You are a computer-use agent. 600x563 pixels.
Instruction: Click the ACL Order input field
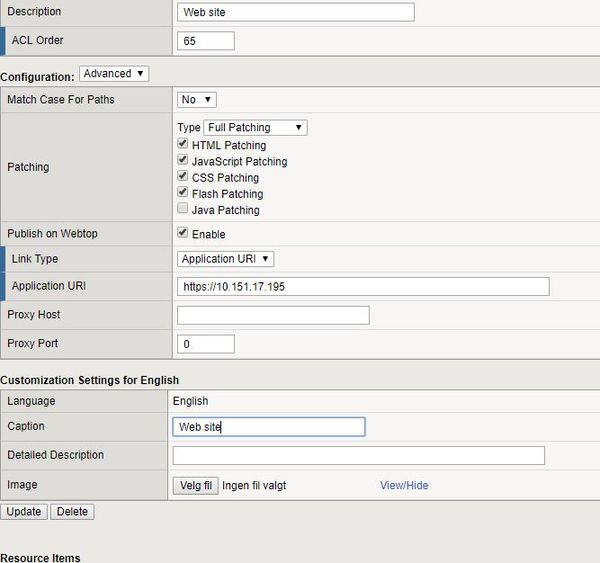tap(205, 41)
